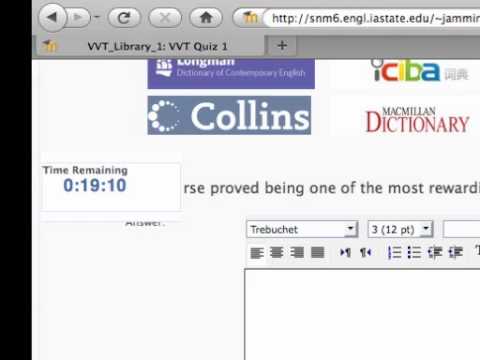Set left-to-right text direction
Screen dimensions: 480x360
coord(345,253)
